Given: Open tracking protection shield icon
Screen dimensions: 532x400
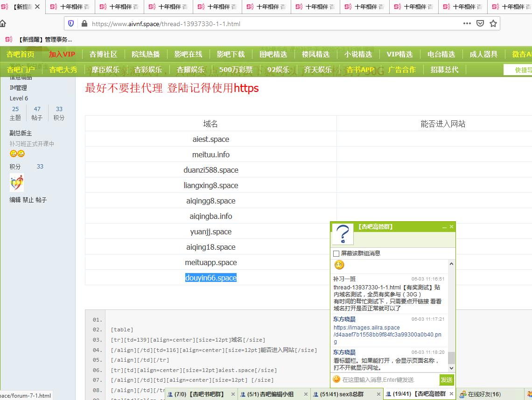Looking at the screenshot, I should pyautogui.click(x=71, y=23).
